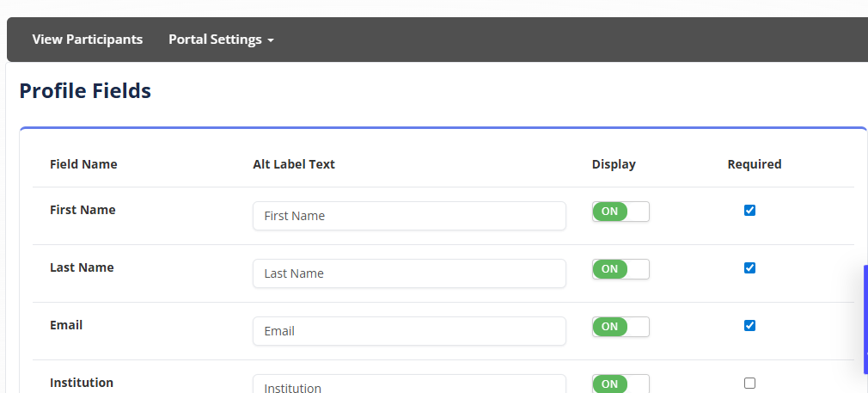Select the Institution alt label text field
The height and width of the screenshot is (393, 868).
coord(409,385)
